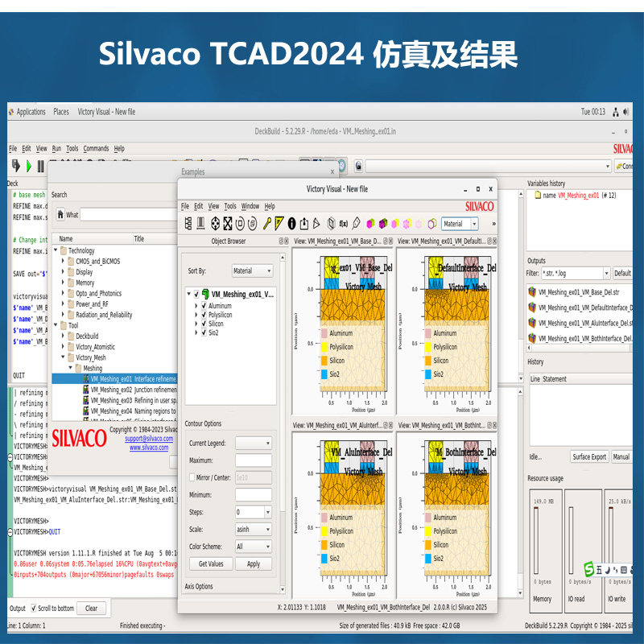644x644 pixels.
Task: Select the yellow probe tool in Victory Visual
Action: coord(267,224)
